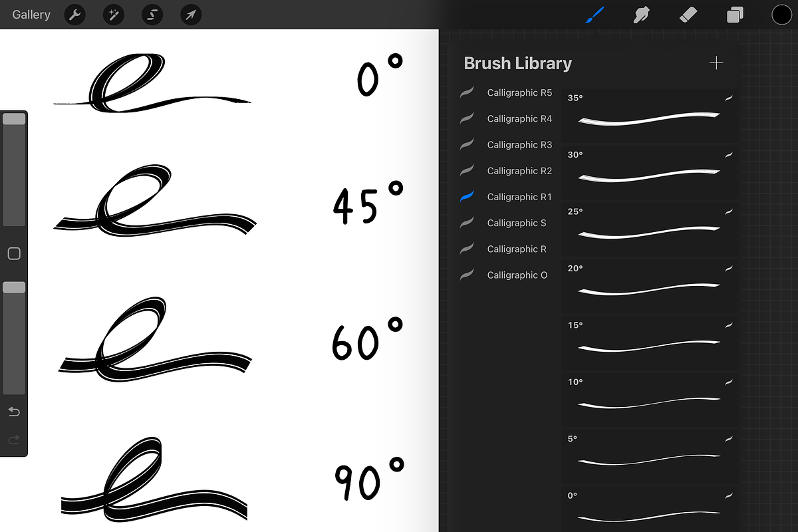
Task: Select the 35° brush
Action: coord(649,115)
